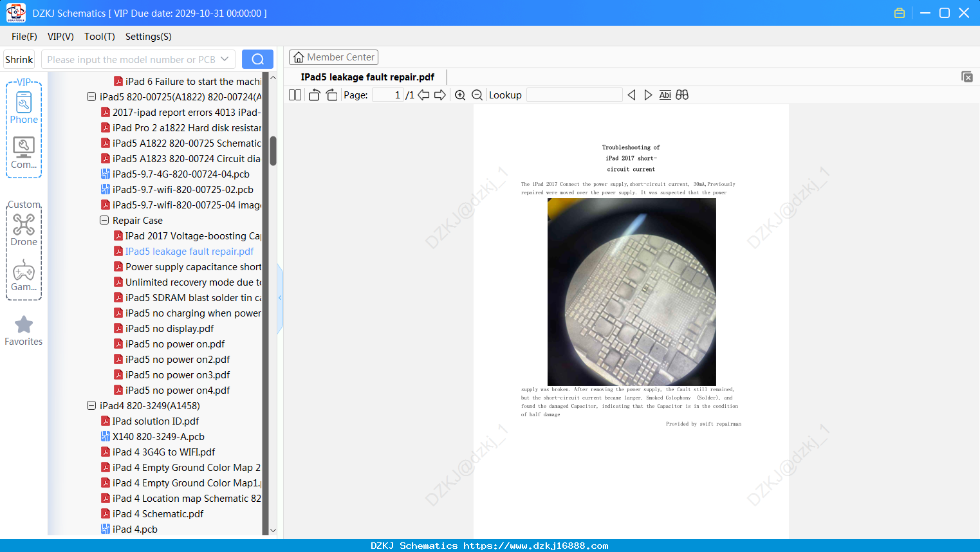980x552 pixels.
Task: Find previous lookup result triangle
Action: 631,95
